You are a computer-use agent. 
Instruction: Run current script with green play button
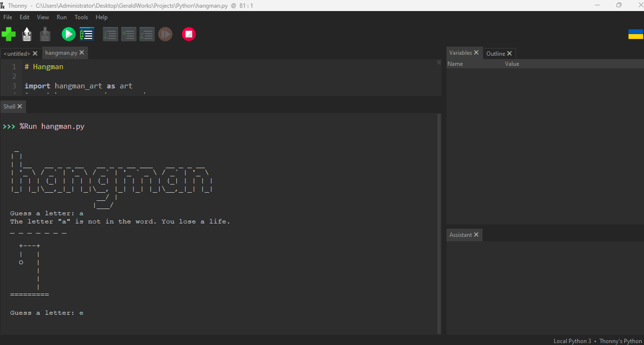tap(68, 34)
